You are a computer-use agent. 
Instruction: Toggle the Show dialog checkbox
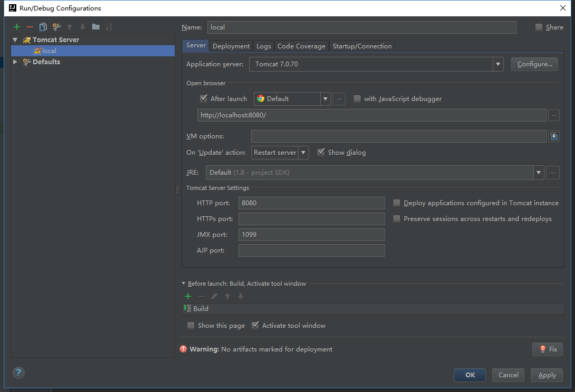321,152
